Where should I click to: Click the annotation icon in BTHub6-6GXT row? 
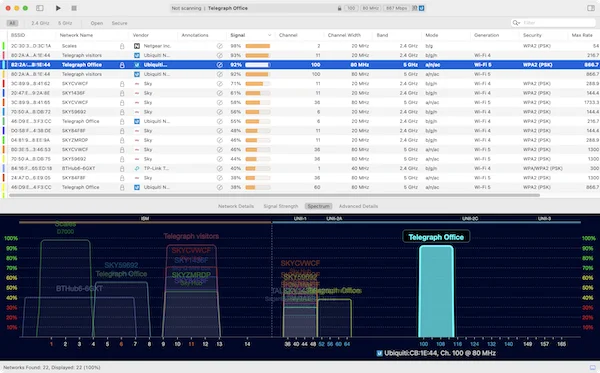(x=220, y=168)
